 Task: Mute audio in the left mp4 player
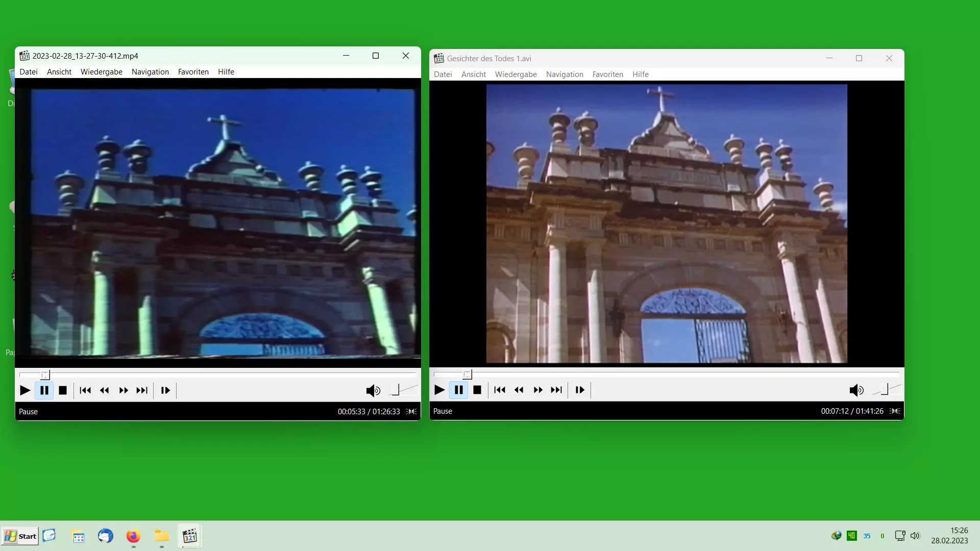click(x=373, y=391)
